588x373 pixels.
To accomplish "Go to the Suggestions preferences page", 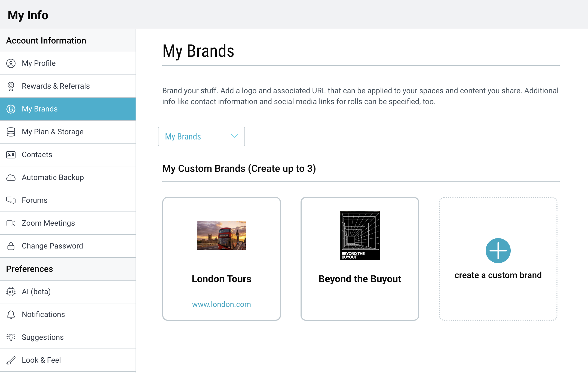I will [x=43, y=337].
